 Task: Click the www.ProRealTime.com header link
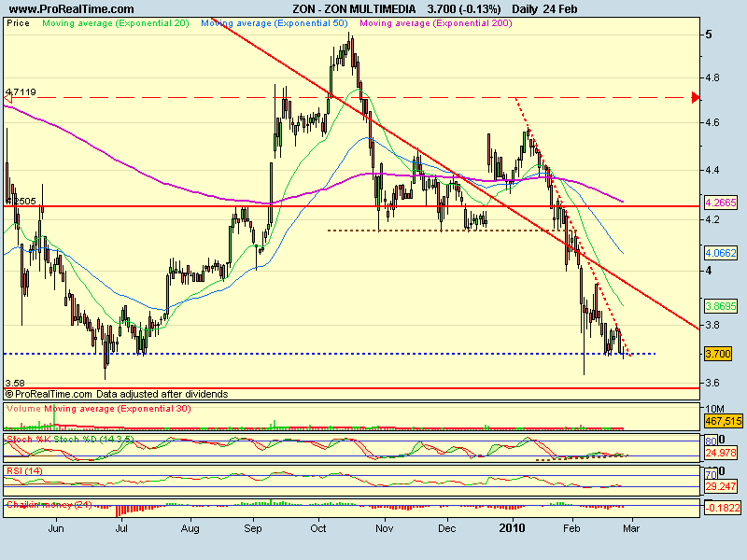pos(72,9)
